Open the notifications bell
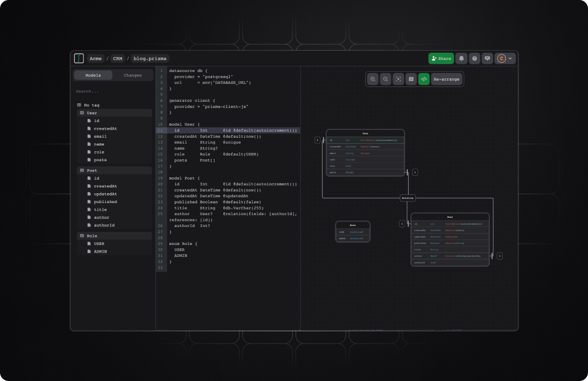The height and width of the screenshot is (381, 588). tap(461, 58)
